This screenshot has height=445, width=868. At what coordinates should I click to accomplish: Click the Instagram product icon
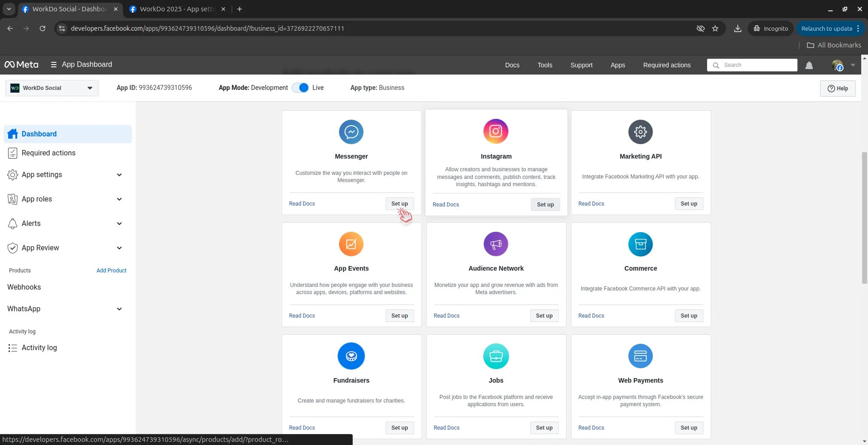pyautogui.click(x=496, y=131)
